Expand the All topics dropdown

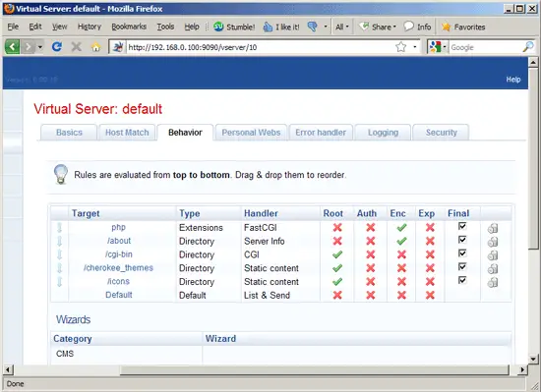click(x=342, y=27)
